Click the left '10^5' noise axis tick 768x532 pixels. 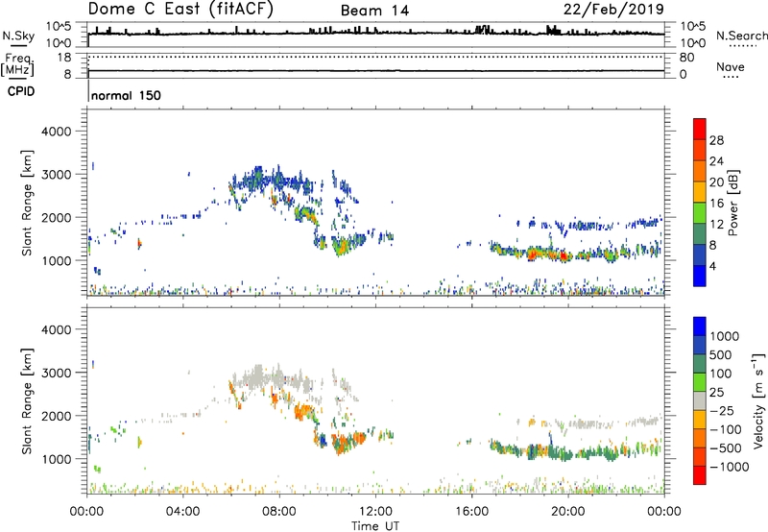pos(59,27)
